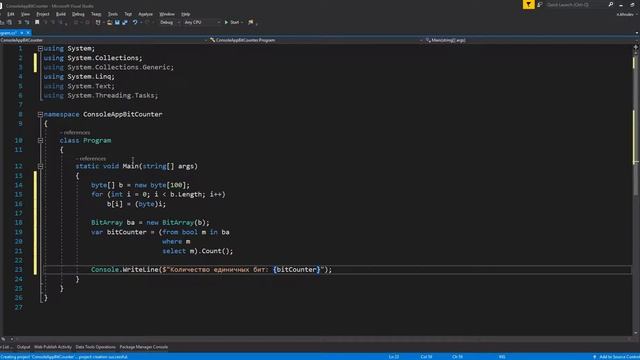The width and height of the screenshot is (640, 360).
Task: Click the feedback icon beside Quick Launch
Action: click(540, 4)
